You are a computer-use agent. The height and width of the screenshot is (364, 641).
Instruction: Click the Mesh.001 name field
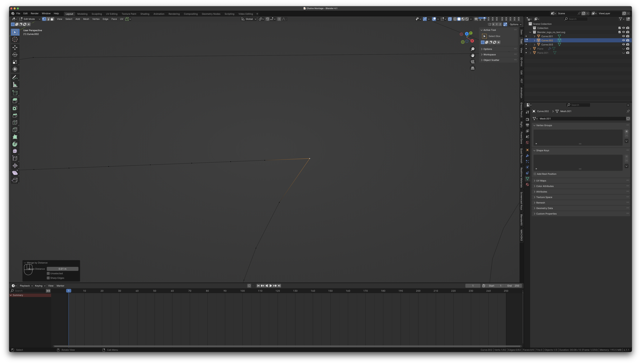pyautogui.click(x=582, y=119)
